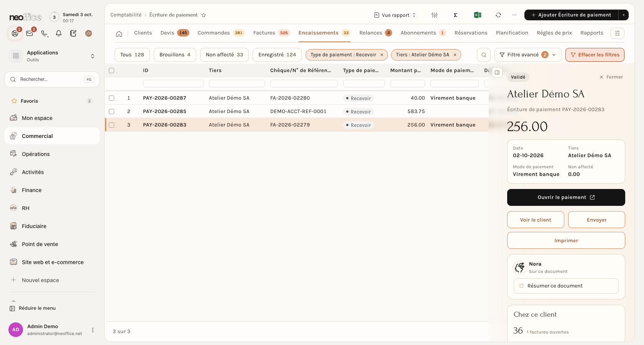Check the row PAY-2026-00285 checkbox
Image resolution: width=644 pixels, height=345 pixels.
pyautogui.click(x=112, y=112)
